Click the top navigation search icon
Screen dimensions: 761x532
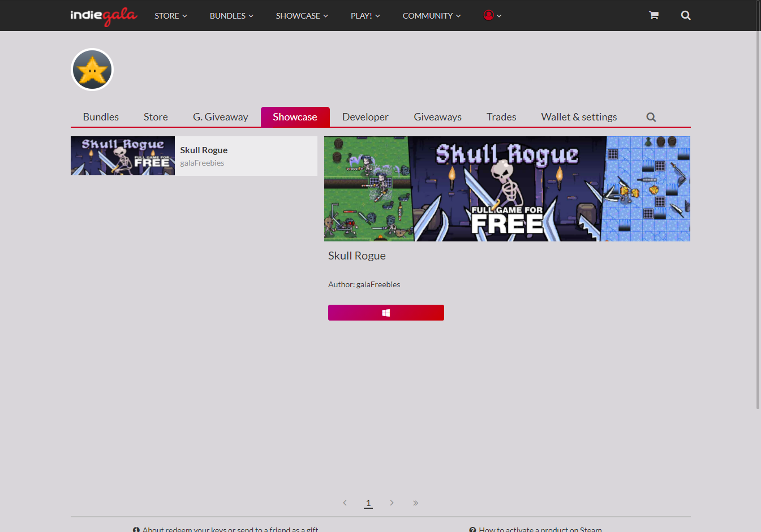[686, 15]
